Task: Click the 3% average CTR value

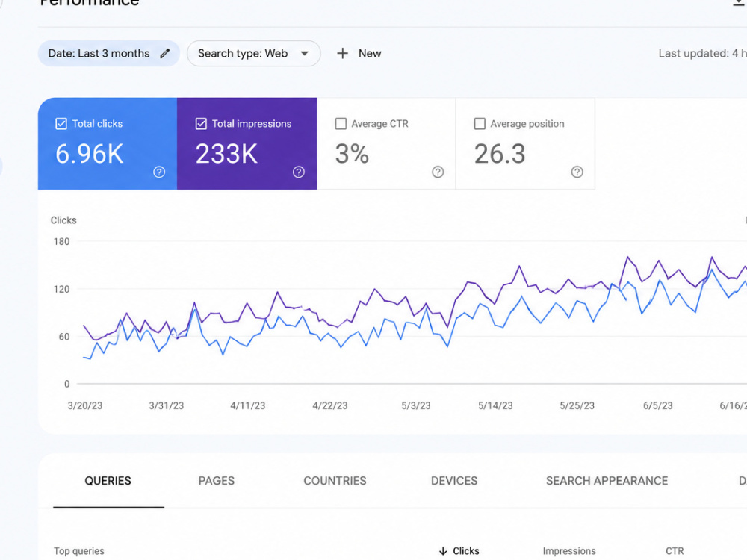Action: 352,154
